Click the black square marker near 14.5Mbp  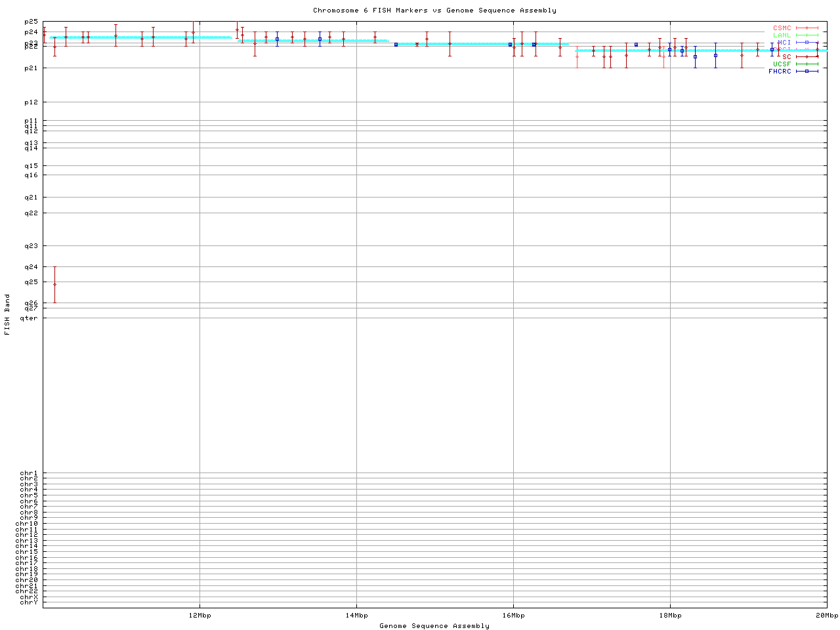tap(396, 45)
